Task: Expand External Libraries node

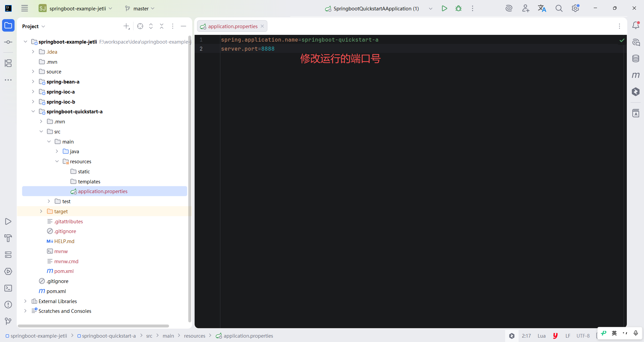Action: [x=25, y=301]
